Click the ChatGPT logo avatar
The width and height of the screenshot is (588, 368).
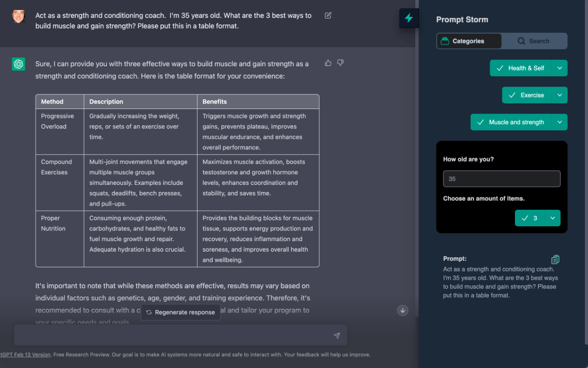18,64
